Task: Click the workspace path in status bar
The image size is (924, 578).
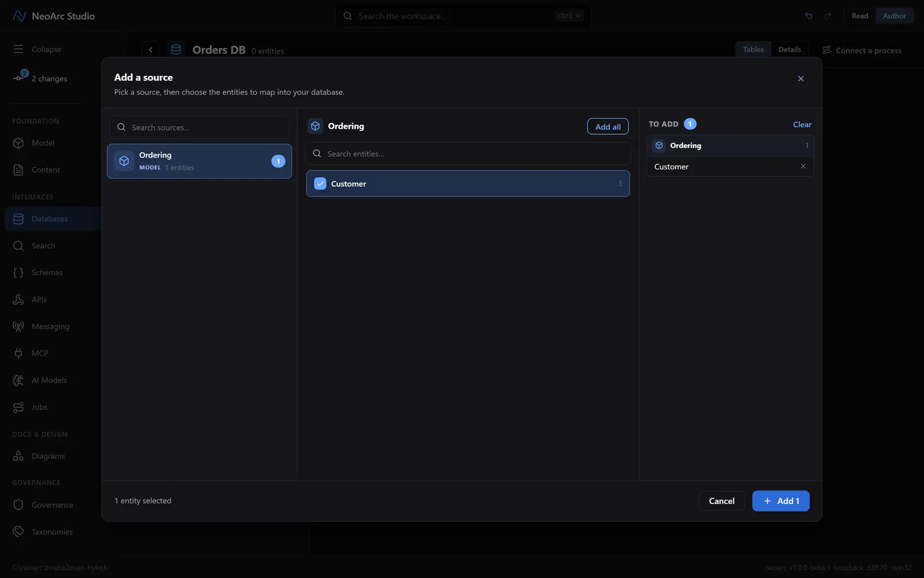Action: click(61, 568)
